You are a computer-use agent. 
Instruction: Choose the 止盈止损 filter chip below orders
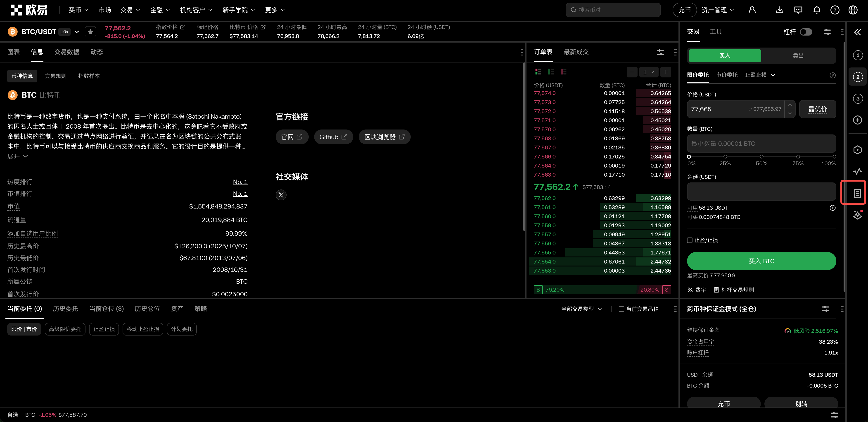pos(104,329)
